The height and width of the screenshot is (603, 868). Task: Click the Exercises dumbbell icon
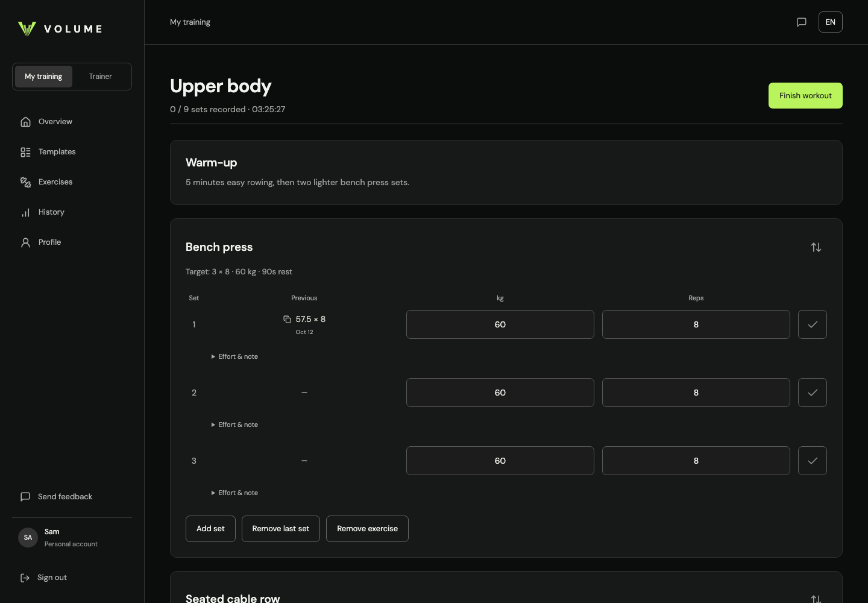tap(25, 182)
